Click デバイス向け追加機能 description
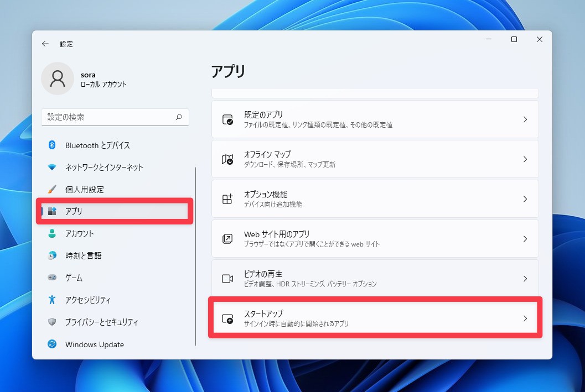The image size is (585, 392). click(273, 205)
